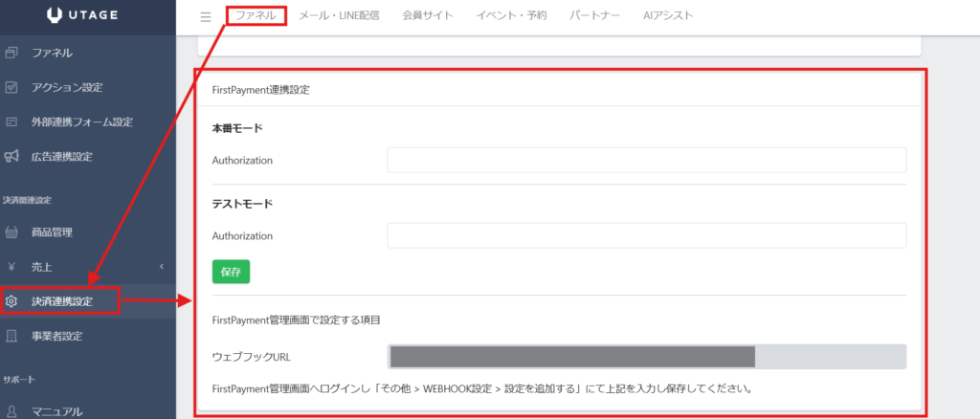Click the サポート sidebar section label

[19, 379]
